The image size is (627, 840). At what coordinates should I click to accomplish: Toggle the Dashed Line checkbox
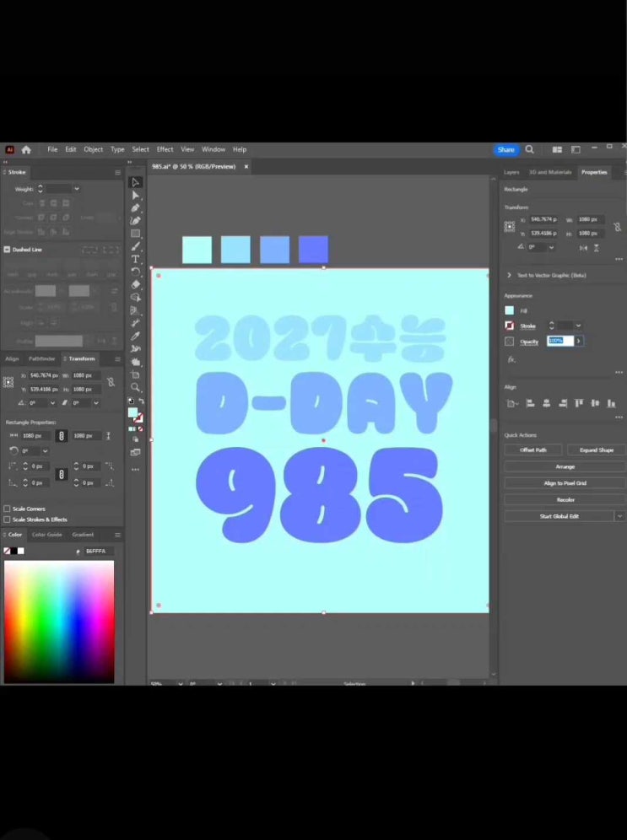click(x=7, y=250)
